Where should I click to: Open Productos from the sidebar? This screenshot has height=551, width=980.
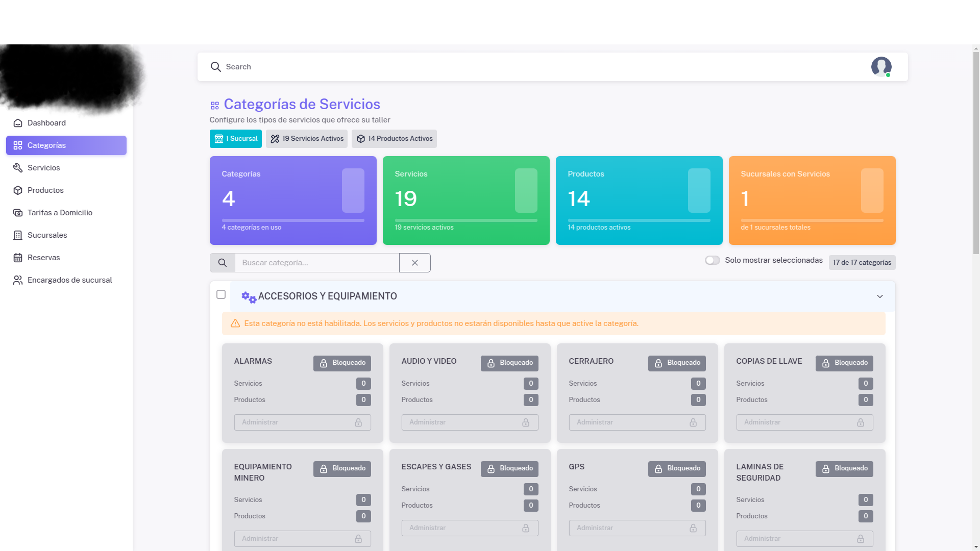[x=45, y=190]
